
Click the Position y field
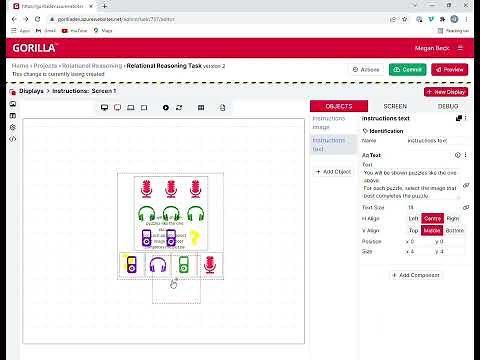click(x=450, y=241)
